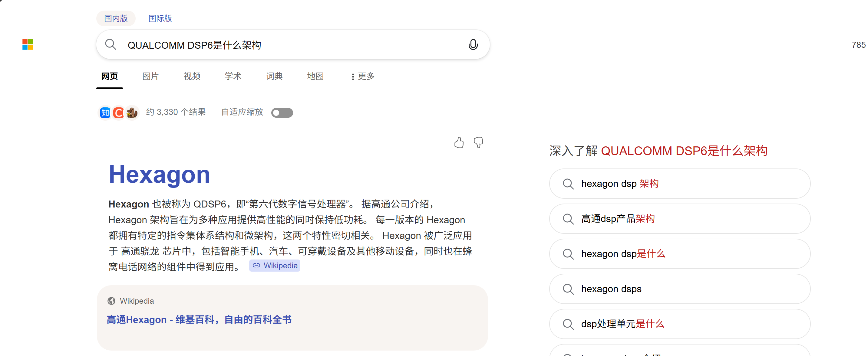The width and height of the screenshot is (868, 356).
Task: Click the Microsoft logo icon
Action: [28, 44]
